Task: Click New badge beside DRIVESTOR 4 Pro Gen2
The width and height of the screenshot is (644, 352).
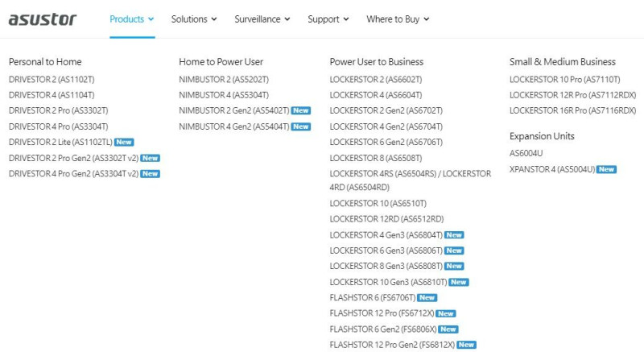Action: [150, 174]
